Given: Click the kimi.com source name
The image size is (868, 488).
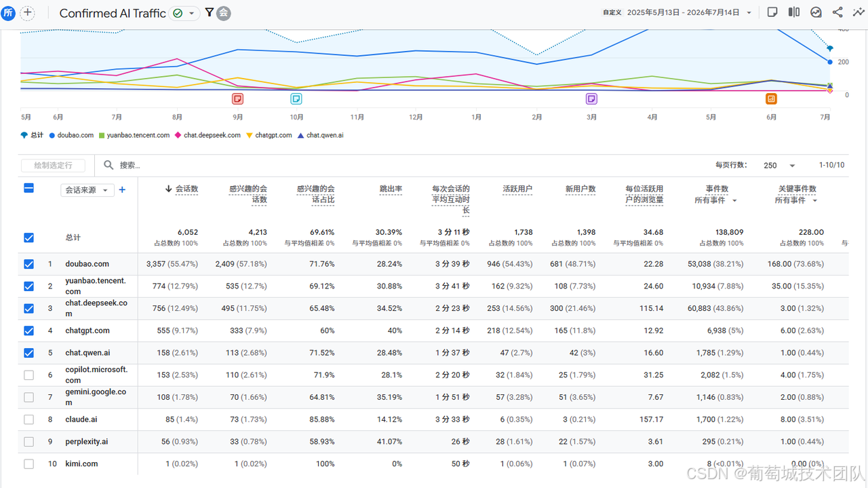Looking at the screenshot, I should pyautogui.click(x=81, y=464).
